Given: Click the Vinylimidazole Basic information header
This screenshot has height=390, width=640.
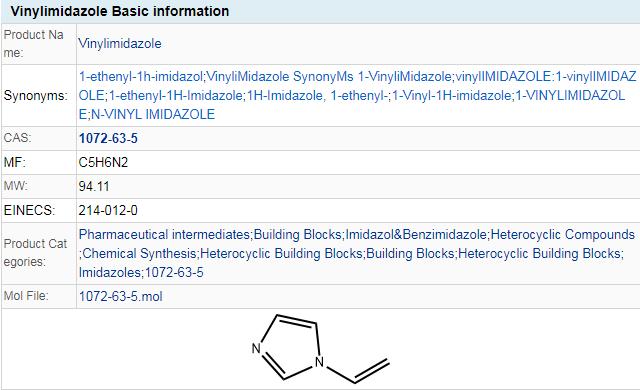Looking at the screenshot, I should pyautogui.click(x=120, y=11).
